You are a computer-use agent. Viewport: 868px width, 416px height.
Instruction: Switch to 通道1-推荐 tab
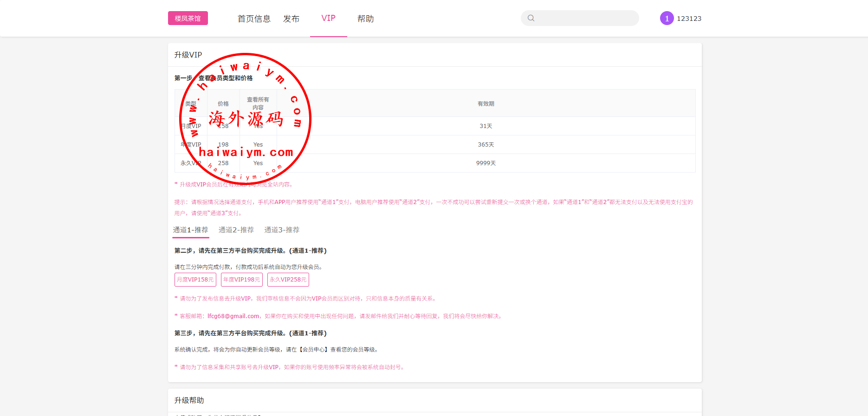190,230
